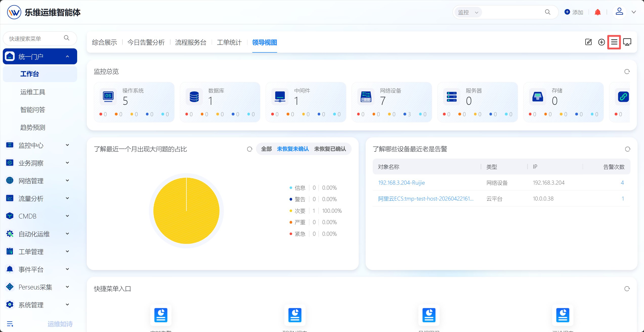Click the notification bell icon
The height and width of the screenshot is (332, 644).
point(598,12)
